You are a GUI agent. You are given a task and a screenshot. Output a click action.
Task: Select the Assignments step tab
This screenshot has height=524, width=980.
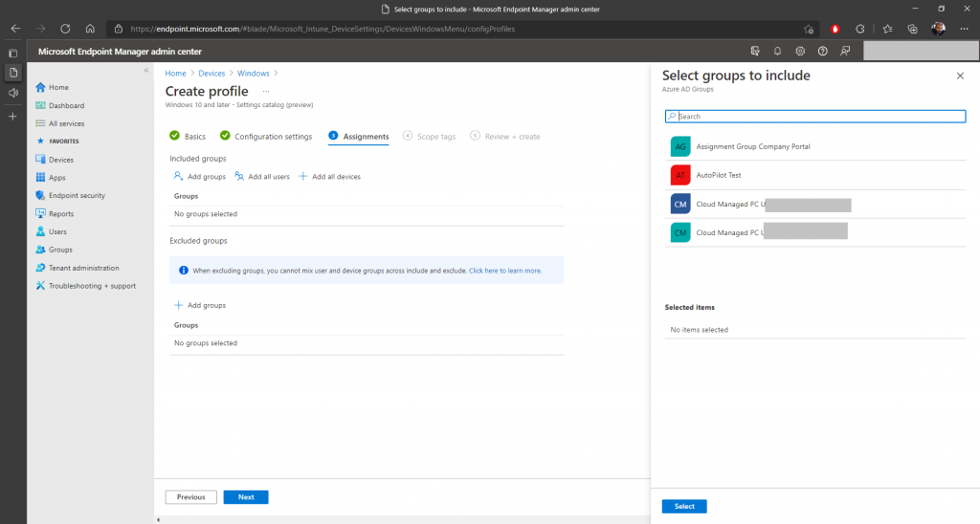coord(366,137)
